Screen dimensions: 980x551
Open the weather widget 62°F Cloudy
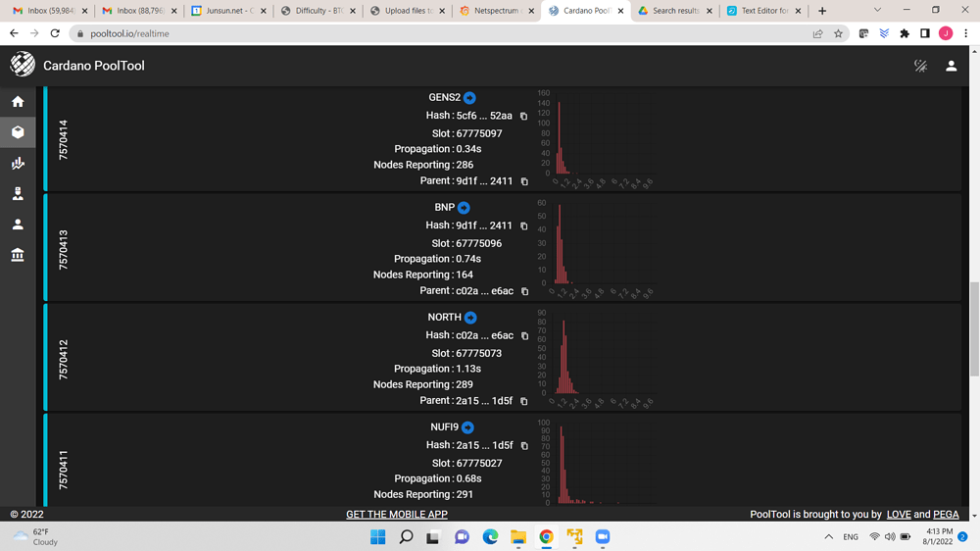click(36, 536)
